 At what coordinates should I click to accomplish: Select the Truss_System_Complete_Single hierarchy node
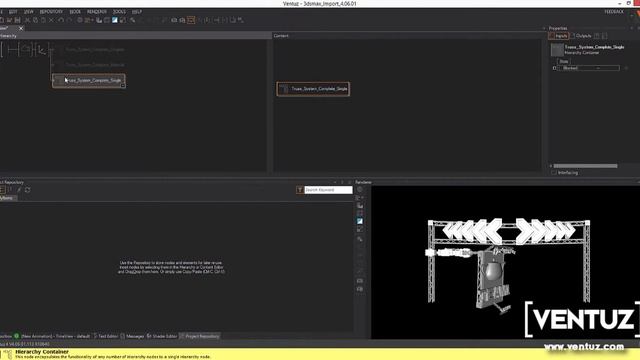click(89, 80)
